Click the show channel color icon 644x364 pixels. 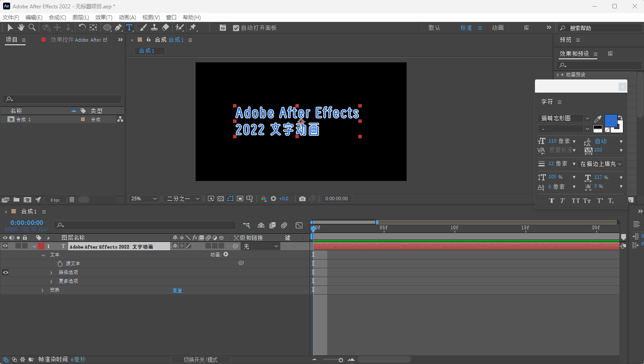point(264,199)
